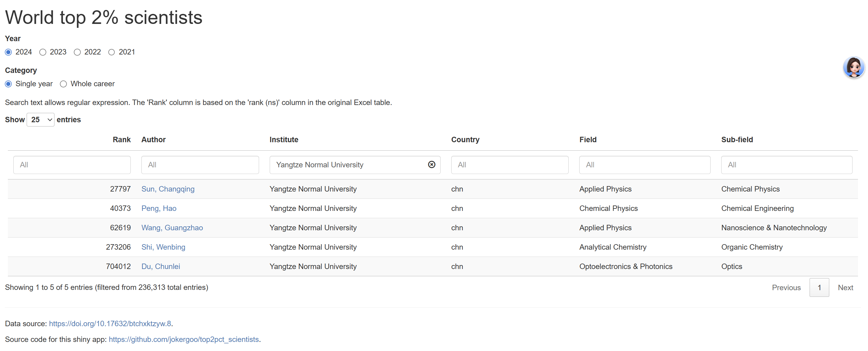Screen dimensions: 868x351
Task: Clear the Institute filter text
Action: [x=431, y=164]
